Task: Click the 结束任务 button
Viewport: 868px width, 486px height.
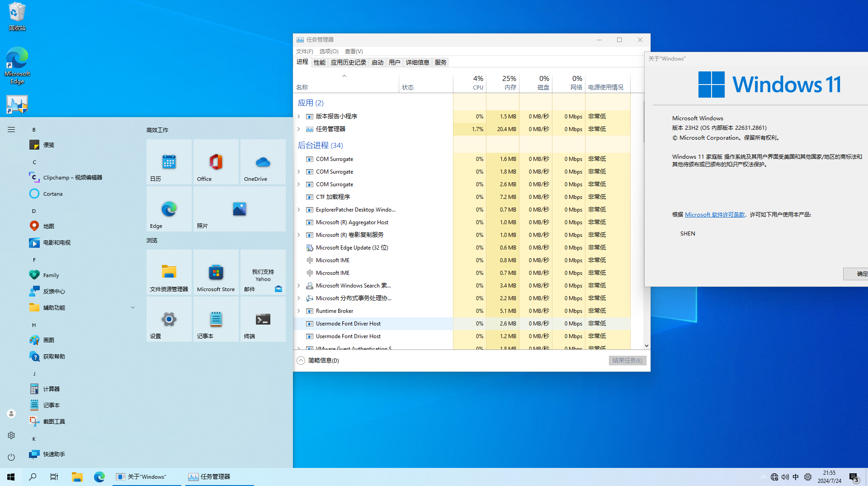Action: click(x=627, y=360)
